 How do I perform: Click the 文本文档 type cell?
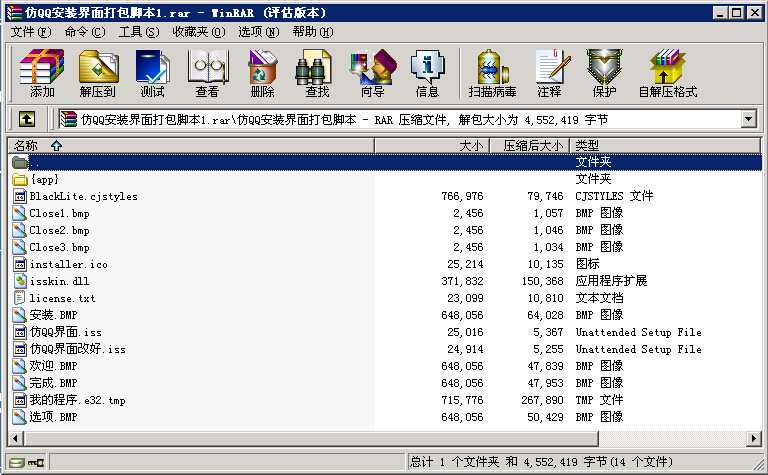point(599,298)
